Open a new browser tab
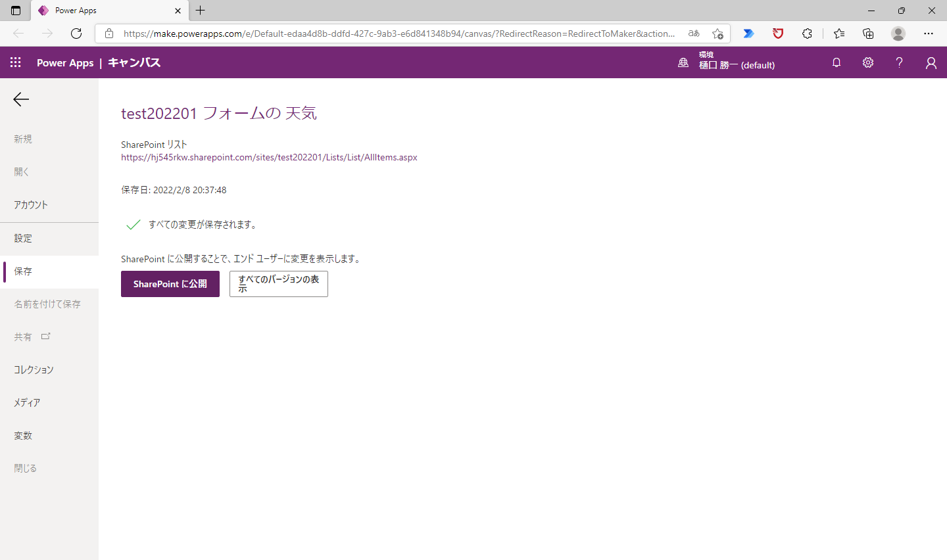This screenshot has width=947, height=560. 201,11
